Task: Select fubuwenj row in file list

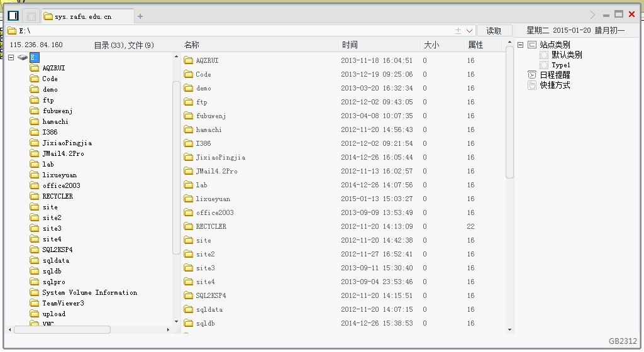Action: pos(343,116)
